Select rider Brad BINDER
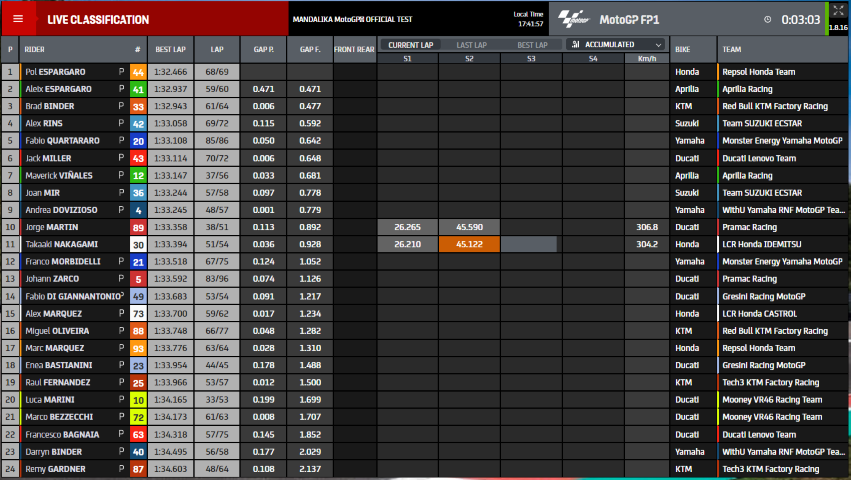This screenshot has height=480, width=851. 50,106
